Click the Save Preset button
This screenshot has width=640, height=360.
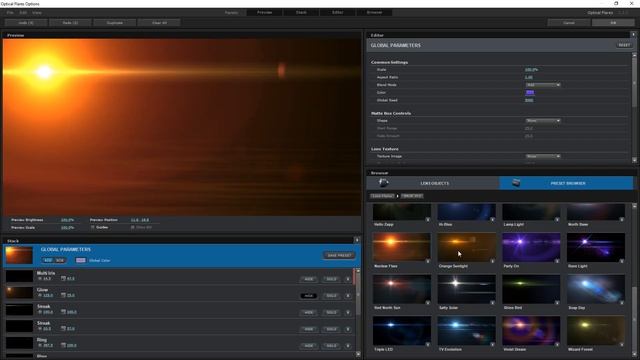[x=339, y=256]
